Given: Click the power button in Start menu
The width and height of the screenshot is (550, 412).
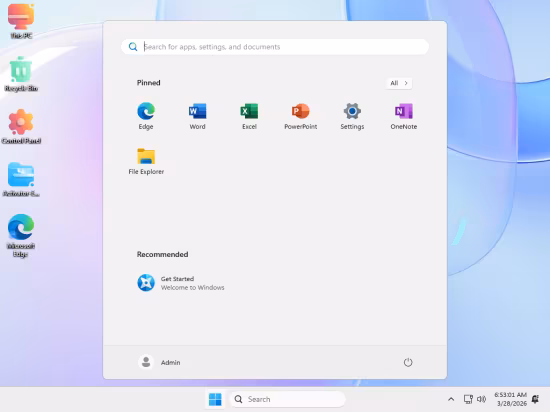Looking at the screenshot, I should [x=408, y=362].
